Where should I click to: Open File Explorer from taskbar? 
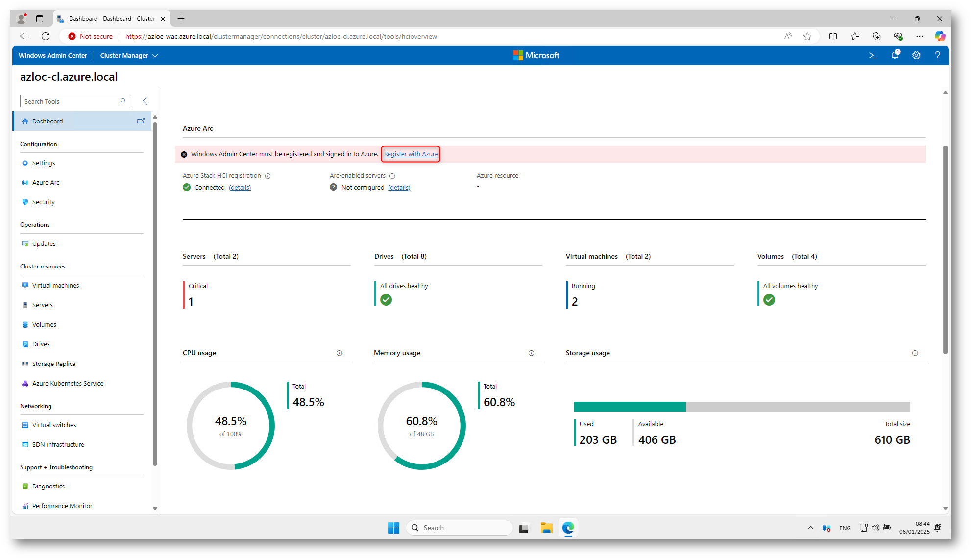click(546, 528)
